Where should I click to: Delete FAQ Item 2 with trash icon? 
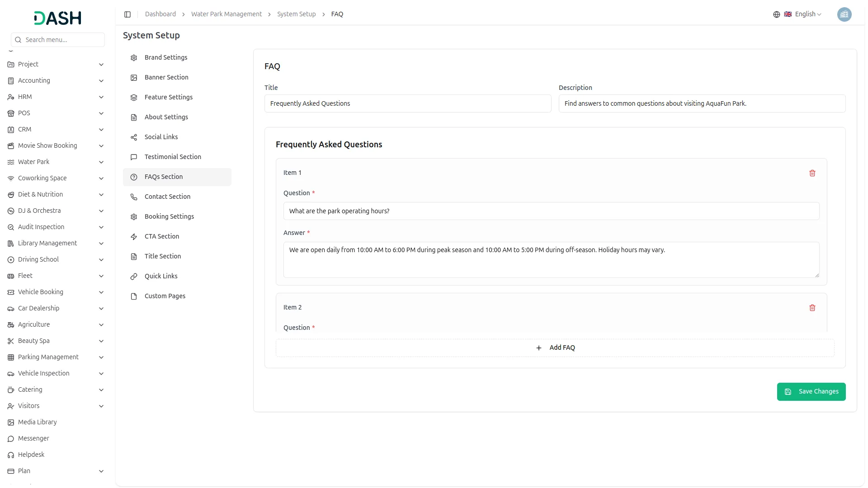point(812,308)
